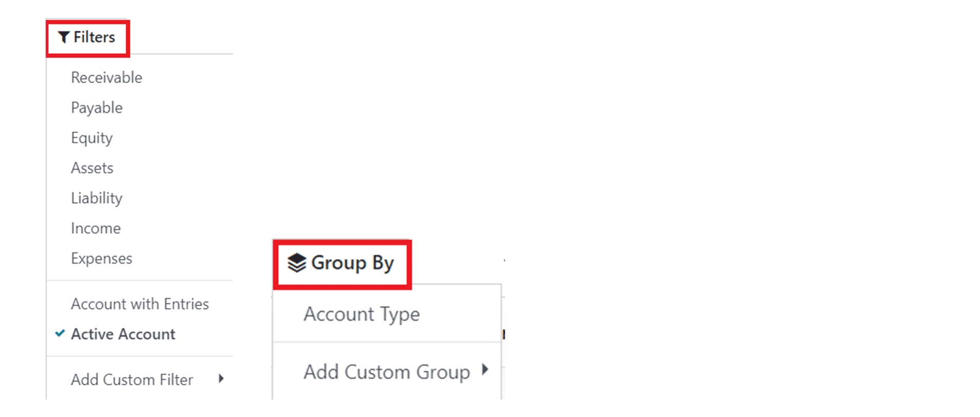Choose the Assets filter
This screenshot has height=417, width=980.
point(92,168)
